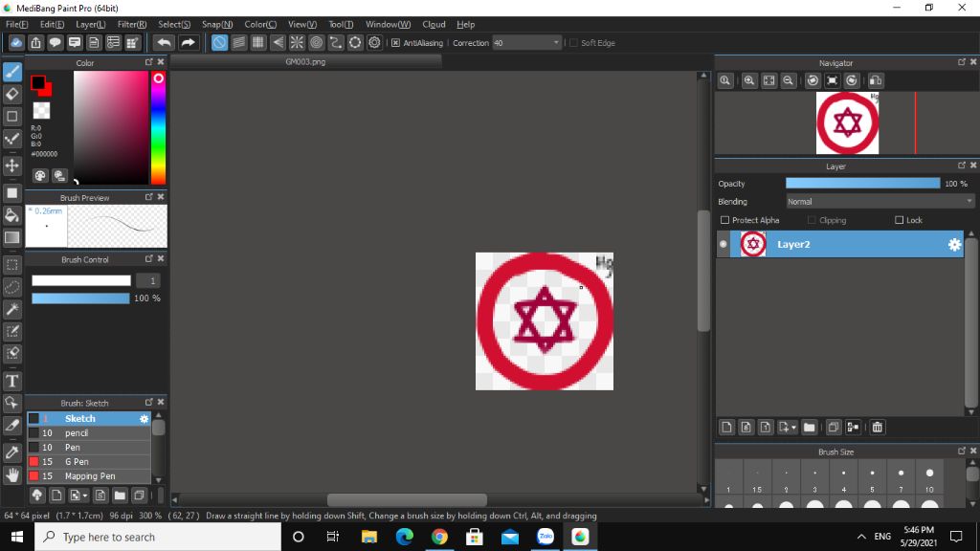This screenshot has width=980, height=551.
Task: Enable the parallel snap guide
Action: coord(238,42)
